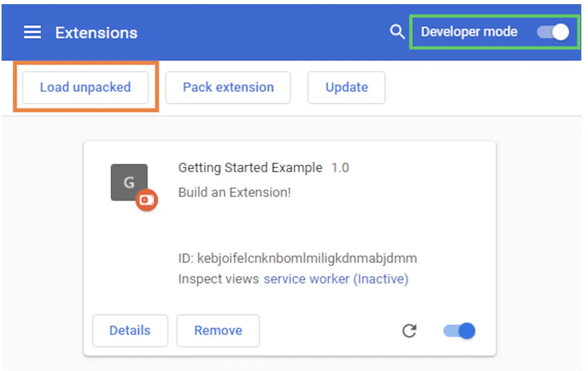Screen dimensions: 588x371
Task: Click the gray G extension icon
Action: [x=129, y=182]
